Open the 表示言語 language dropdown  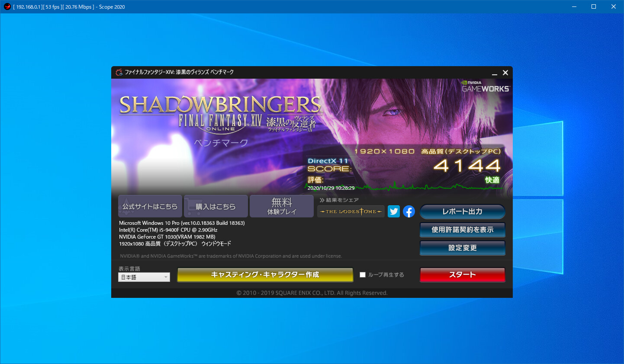[x=144, y=277]
